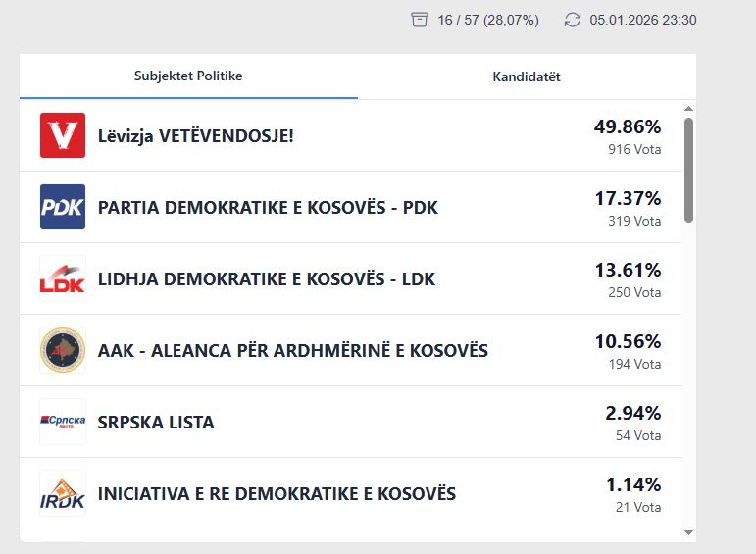Click the Lëvizja VETËVENDOSJE! red V logo
Image resolution: width=756 pixels, height=554 pixels.
[63, 135]
